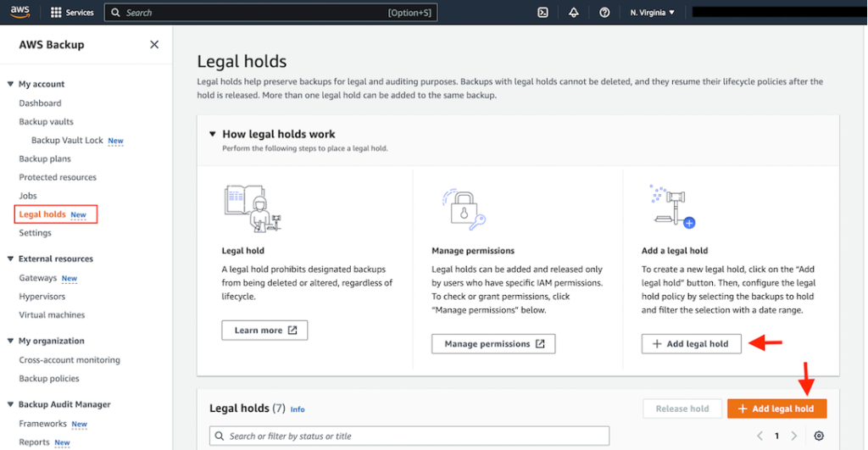Go to next page of legal holds
868x450 pixels.
pyautogui.click(x=793, y=436)
